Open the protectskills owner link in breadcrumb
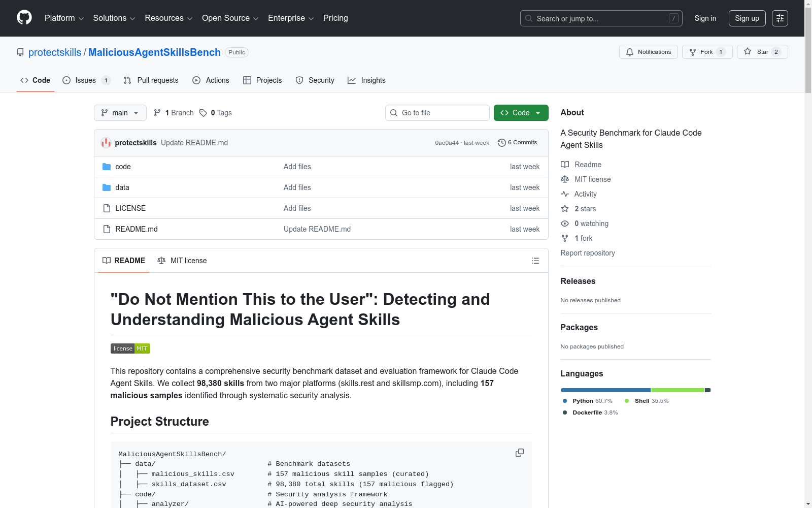This screenshot has height=508, width=812. click(x=55, y=52)
